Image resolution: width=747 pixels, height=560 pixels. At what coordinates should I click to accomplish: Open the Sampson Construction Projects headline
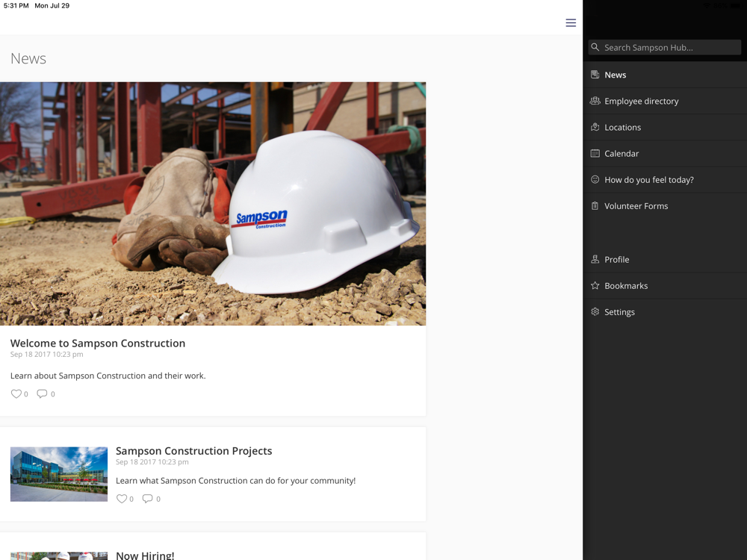pos(194,450)
